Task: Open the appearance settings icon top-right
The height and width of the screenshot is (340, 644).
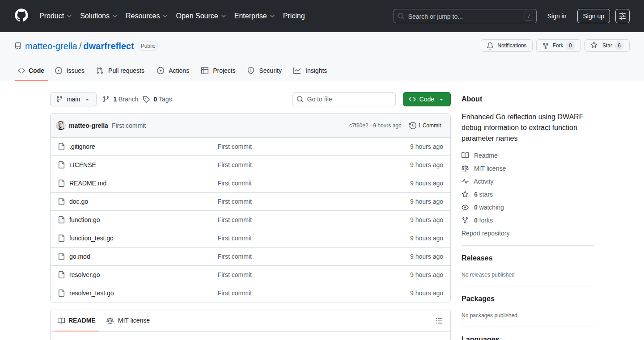Action: click(623, 16)
